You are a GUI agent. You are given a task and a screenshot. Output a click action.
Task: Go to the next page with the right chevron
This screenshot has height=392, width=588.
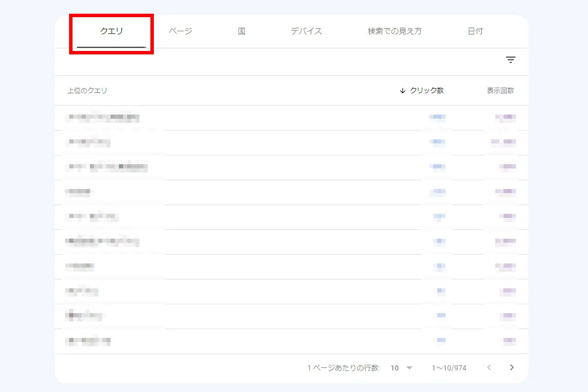click(512, 367)
